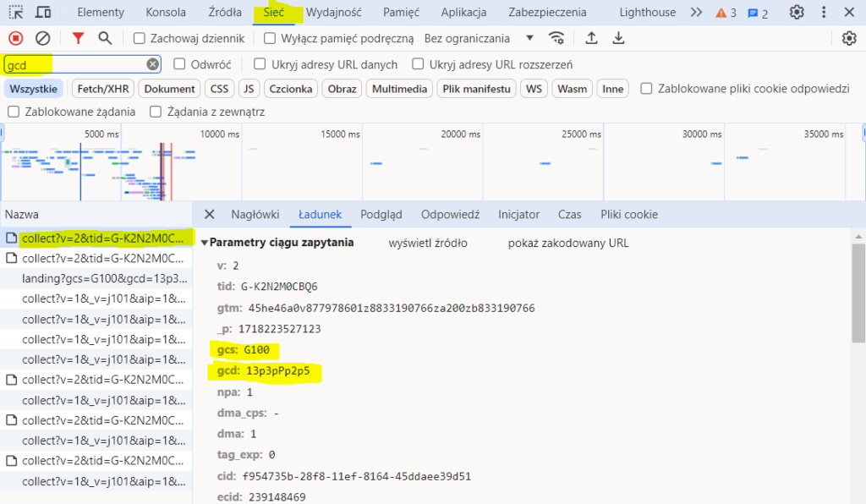This screenshot has height=504, width=866.
Task: Tick Zablokowane żądania checkbox
Action: (14, 112)
